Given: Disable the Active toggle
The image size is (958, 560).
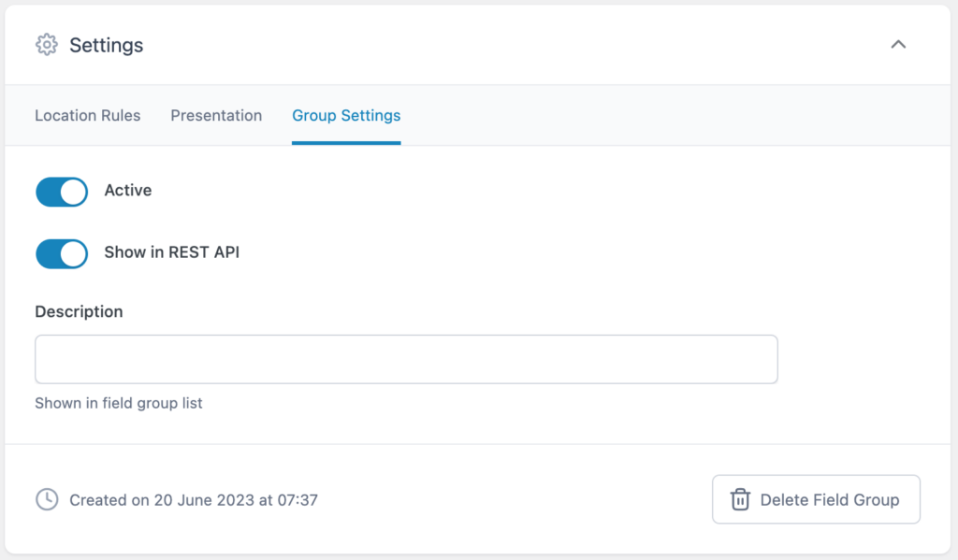Looking at the screenshot, I should 61,192.
